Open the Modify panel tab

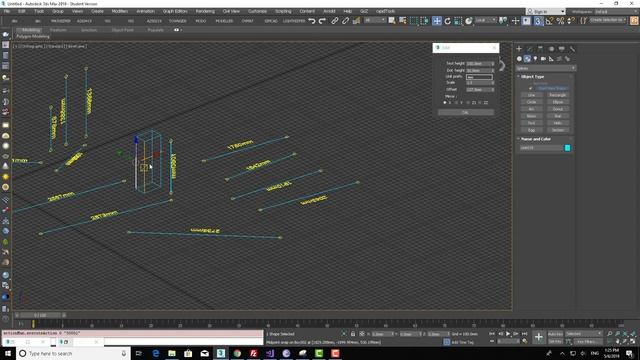pos(530,49)
